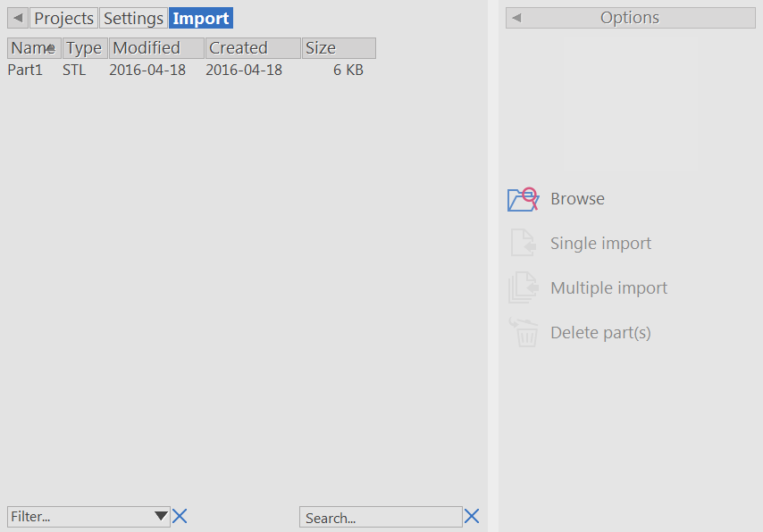This screenshot has height=532, width=763.
Task: Switch to the Projects tab
Action: pyautogui.click(x=63, y=18)
